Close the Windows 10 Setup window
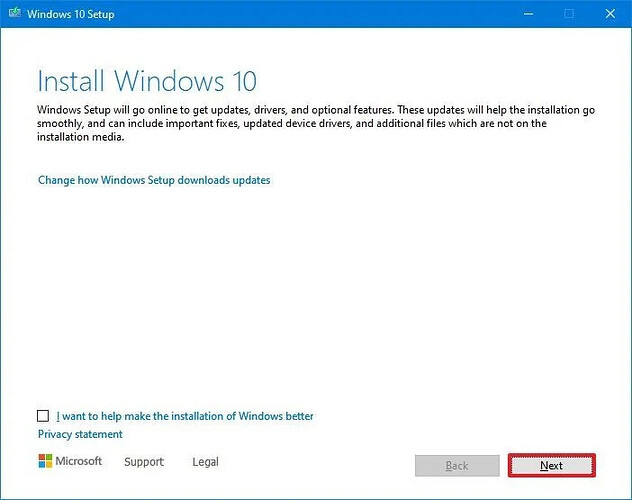 [610, 14]
